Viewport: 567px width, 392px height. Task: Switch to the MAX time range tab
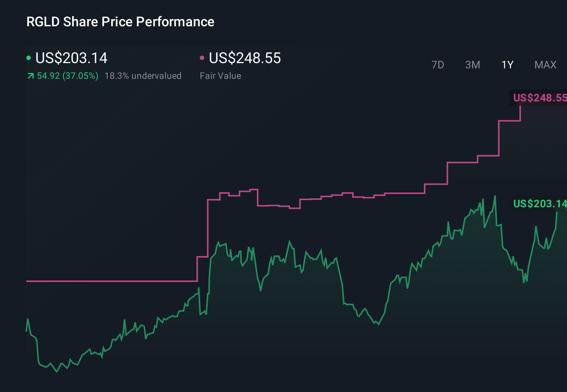(545, 65)
